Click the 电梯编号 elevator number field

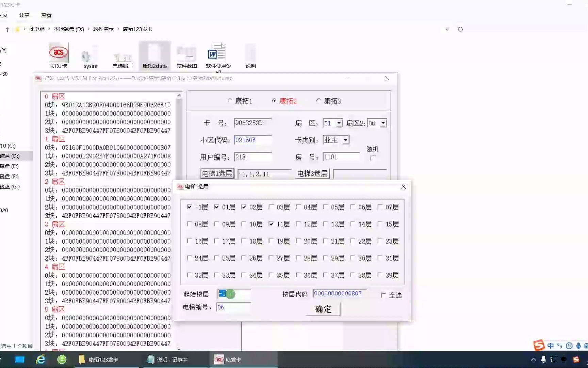(233, 307)
